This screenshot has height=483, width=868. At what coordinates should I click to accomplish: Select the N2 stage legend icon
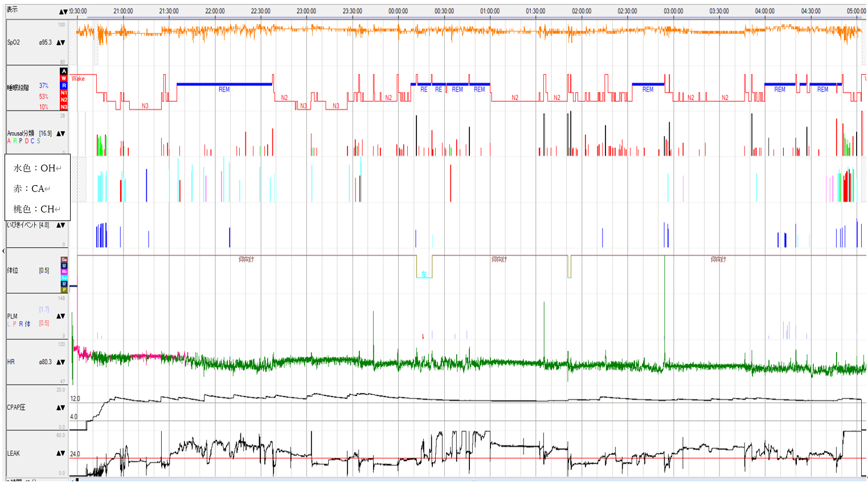64,100
